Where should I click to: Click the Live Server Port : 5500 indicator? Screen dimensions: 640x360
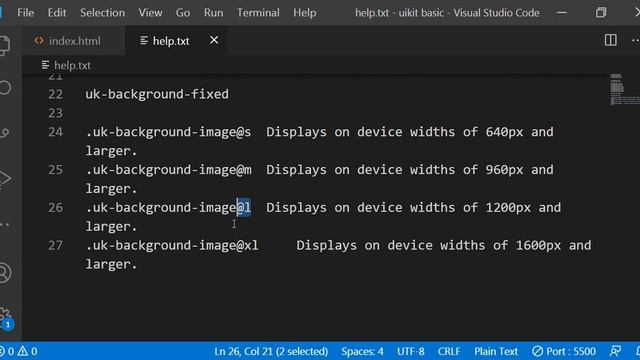click(564, 351)
